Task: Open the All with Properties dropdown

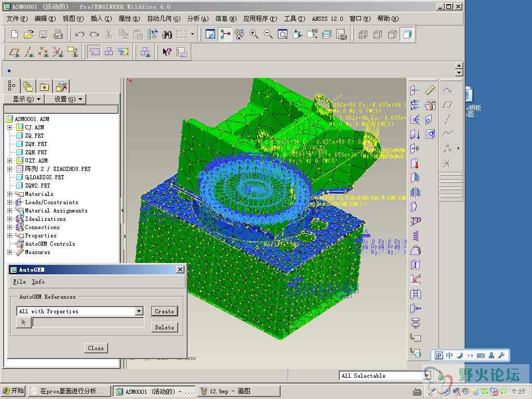Action: 139,311
